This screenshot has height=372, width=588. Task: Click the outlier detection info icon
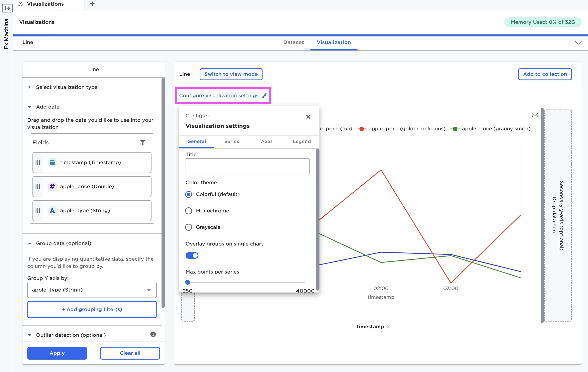pos(153,334)
